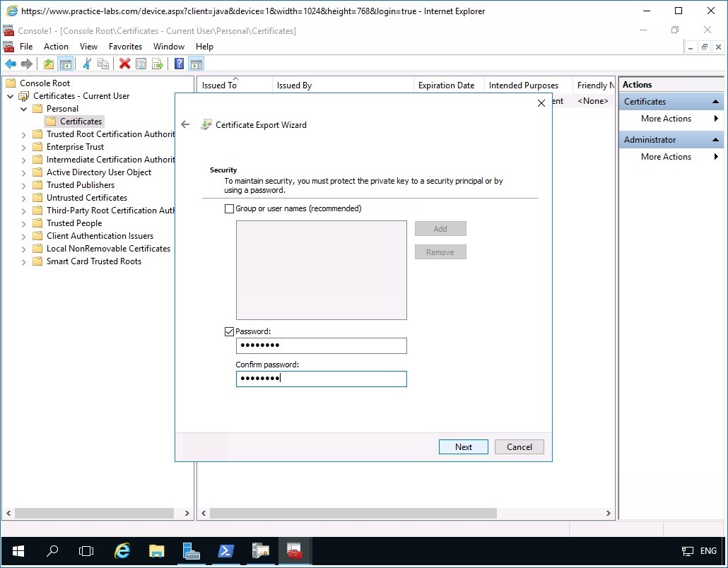Expand Active Directory User Object node

tap(24, 172)
